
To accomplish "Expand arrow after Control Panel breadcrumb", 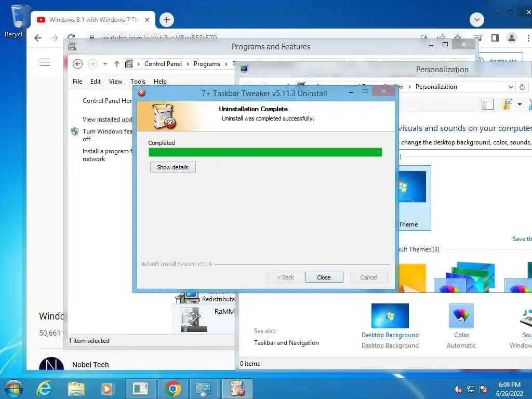I will pyautogui.click(x=188, y=64).
